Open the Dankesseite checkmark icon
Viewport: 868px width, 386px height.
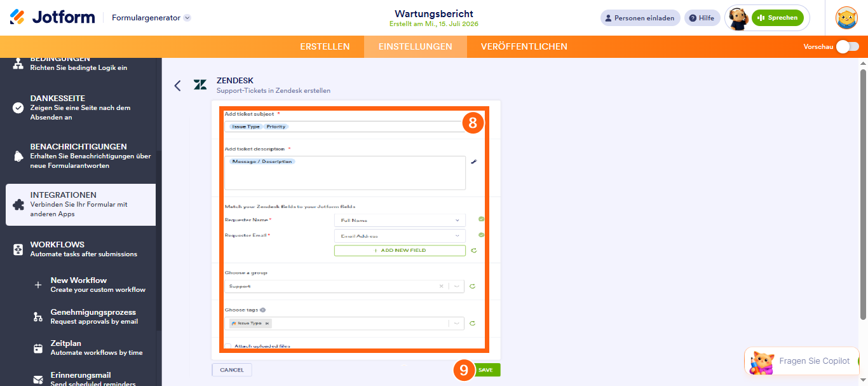click(x=18, y=108)
